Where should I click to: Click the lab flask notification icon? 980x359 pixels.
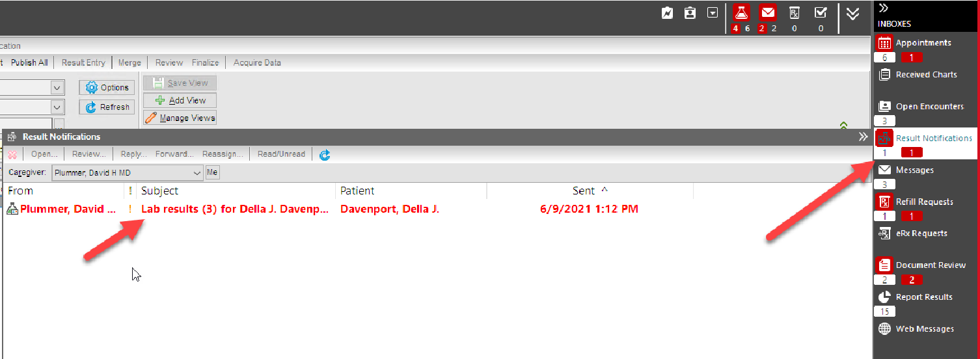741,12
